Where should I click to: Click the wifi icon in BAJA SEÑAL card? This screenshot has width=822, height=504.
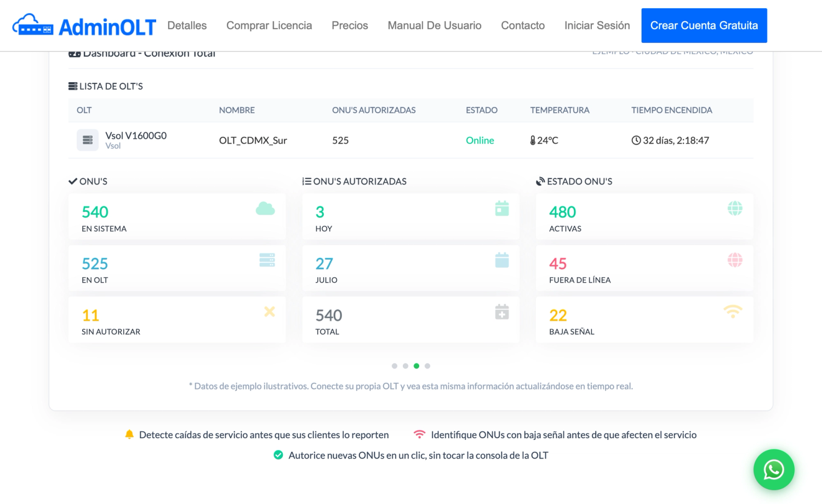click(x=733, y=312)
